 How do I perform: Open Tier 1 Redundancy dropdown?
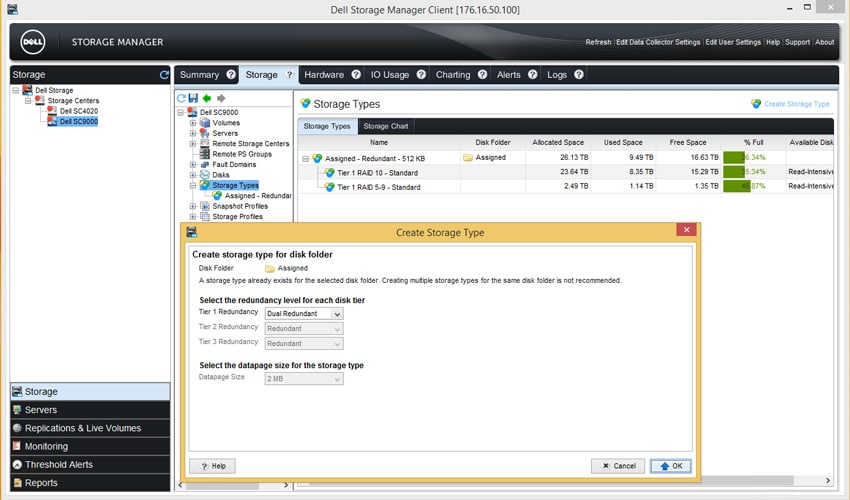304,313
